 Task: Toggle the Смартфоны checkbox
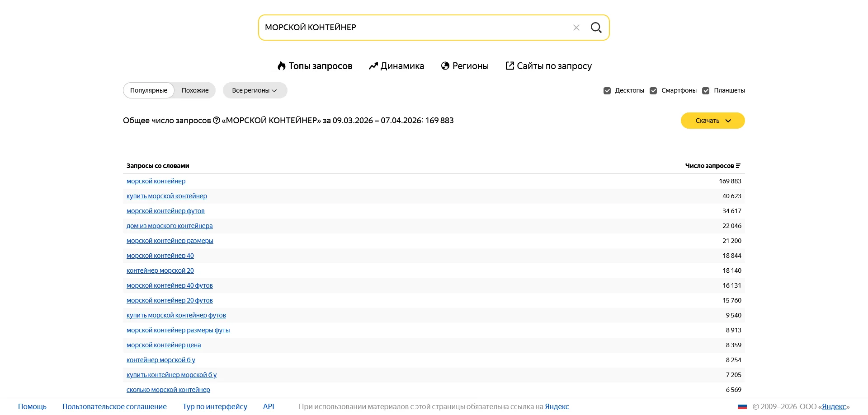653,91
